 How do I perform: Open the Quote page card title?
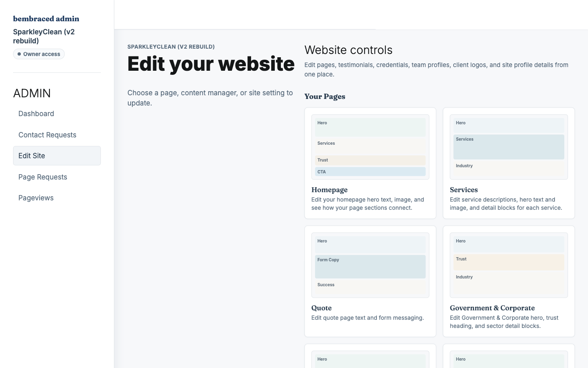pyautogui.click(x=321, y=308)
